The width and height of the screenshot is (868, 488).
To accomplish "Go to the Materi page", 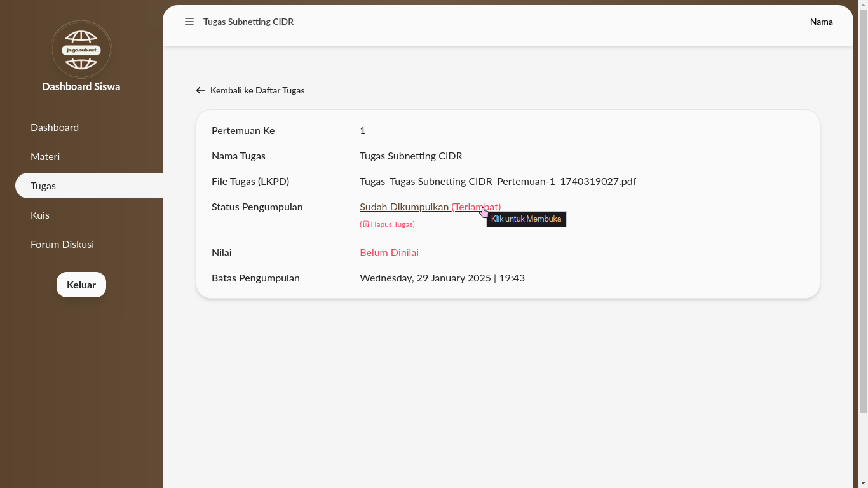I will coord(45,156).
